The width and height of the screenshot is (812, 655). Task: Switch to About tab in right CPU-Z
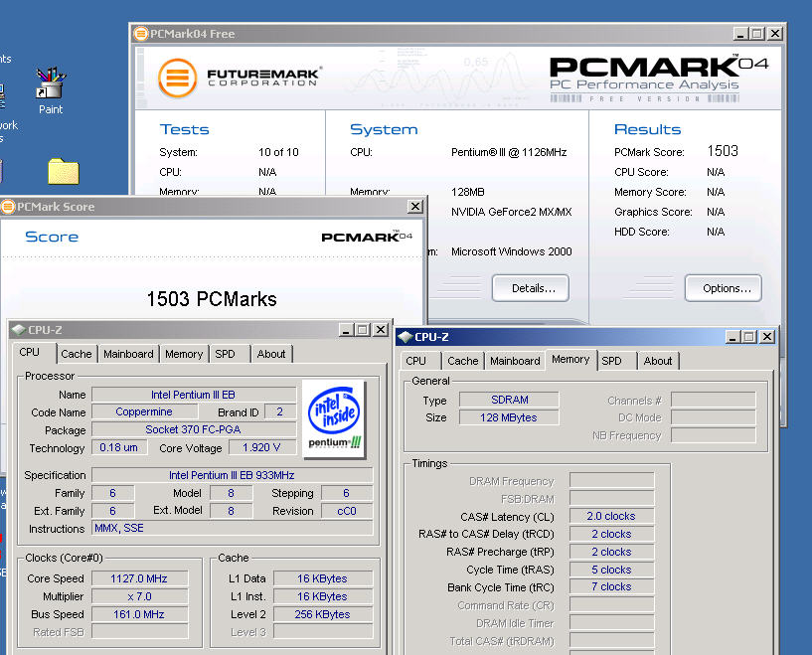(658, 361)
